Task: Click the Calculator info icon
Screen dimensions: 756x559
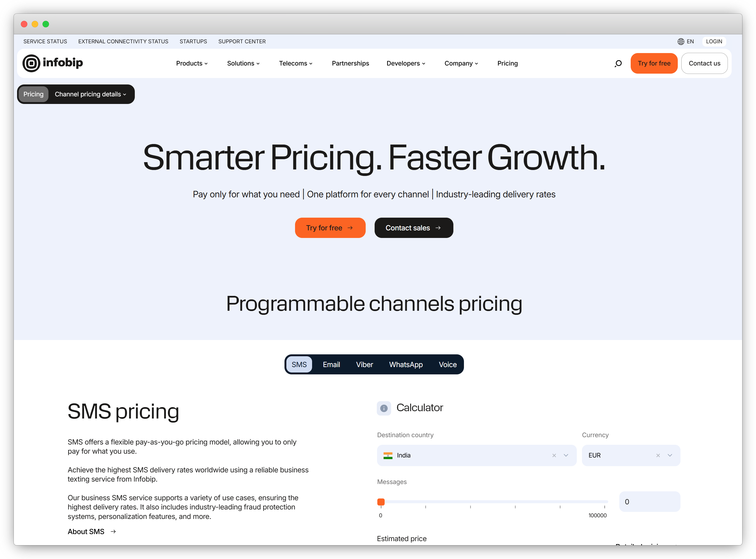Action: pos(384,408)
